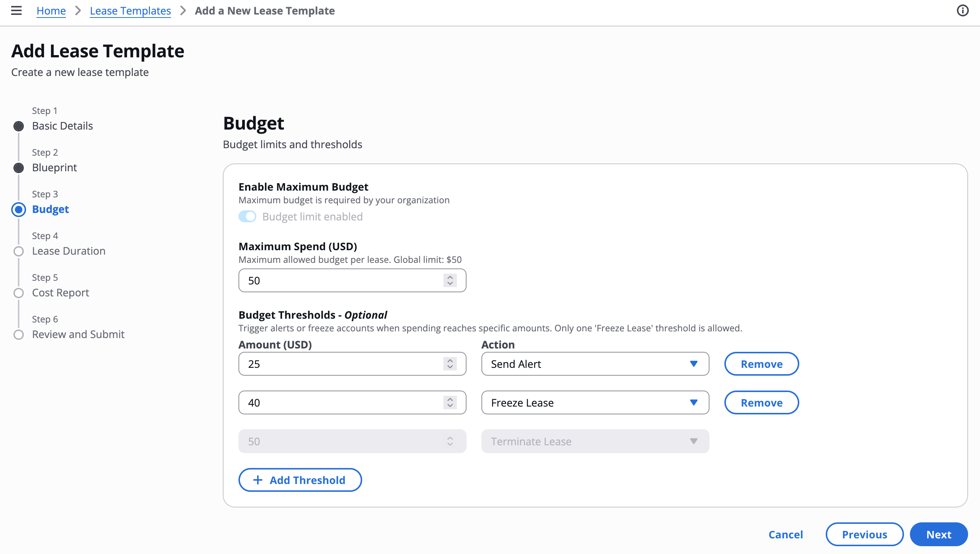The height and width of the screenshot is (554, 980).
Task: Click the plus icon next to Add Threshold
Action: coord(258,480)
